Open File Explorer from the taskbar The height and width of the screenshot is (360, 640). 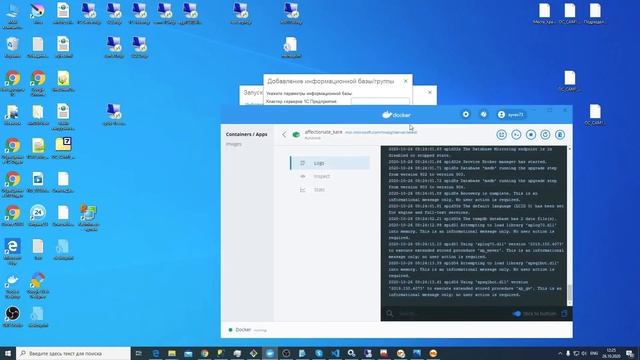172,353
